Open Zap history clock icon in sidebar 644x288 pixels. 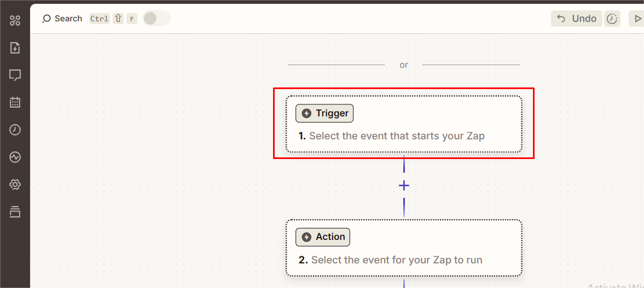coord(15,130)
